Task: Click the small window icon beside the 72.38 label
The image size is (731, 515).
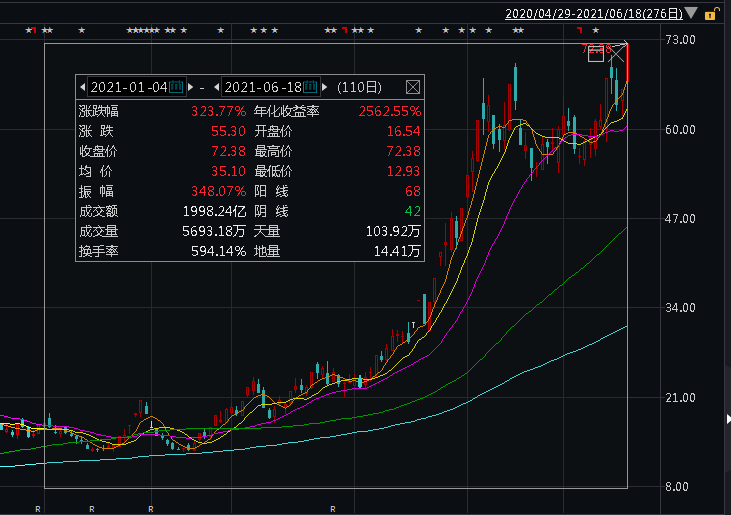Action: tap(596, 55)
